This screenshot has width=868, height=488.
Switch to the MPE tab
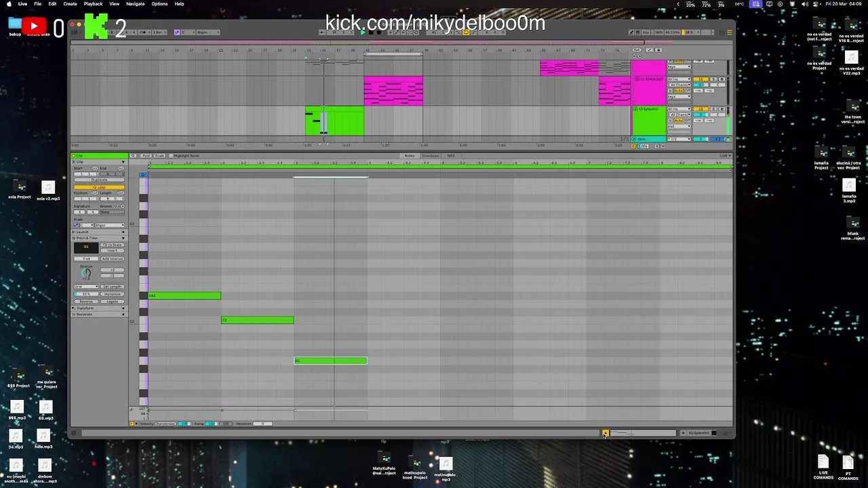(x=451, y=156)
